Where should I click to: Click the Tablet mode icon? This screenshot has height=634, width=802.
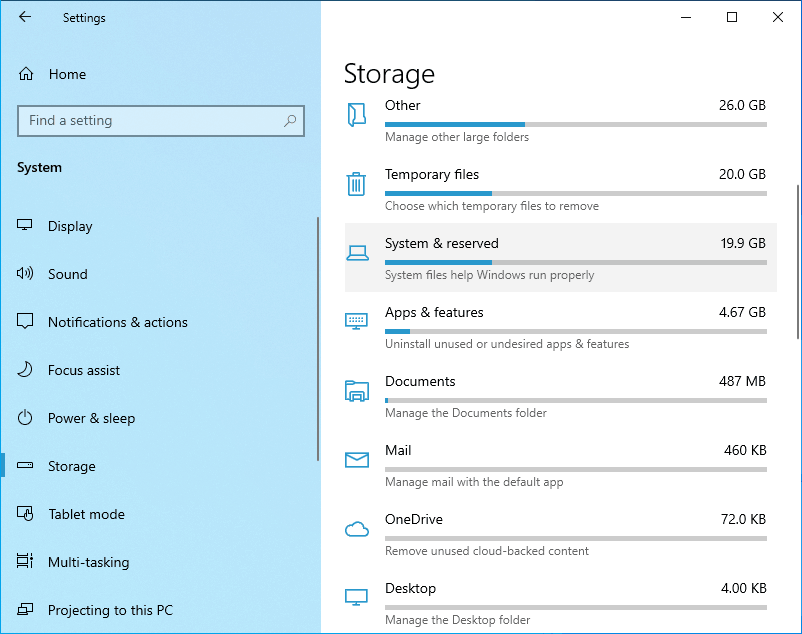pyautogui.click(x=25, y=513)
